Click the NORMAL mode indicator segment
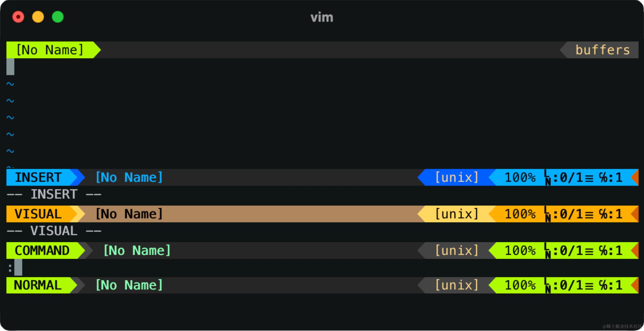Viewport: 644px width, 331px height. [x=38, y=285]
